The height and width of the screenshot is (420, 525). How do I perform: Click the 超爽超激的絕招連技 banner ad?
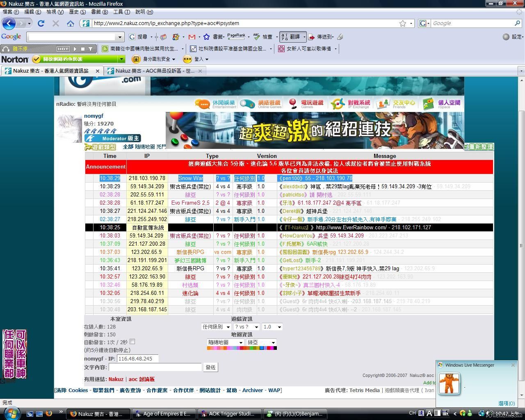coord(314,130)
